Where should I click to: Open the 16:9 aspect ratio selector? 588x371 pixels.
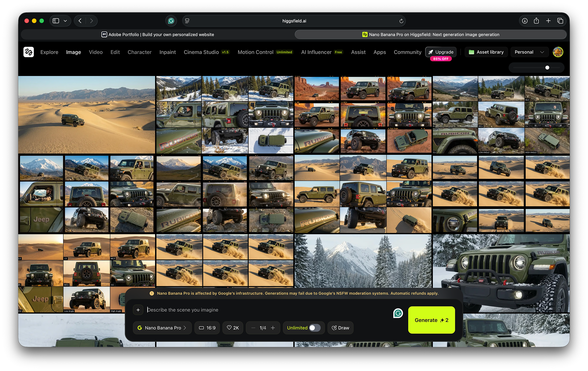click(x=207, y=328)
